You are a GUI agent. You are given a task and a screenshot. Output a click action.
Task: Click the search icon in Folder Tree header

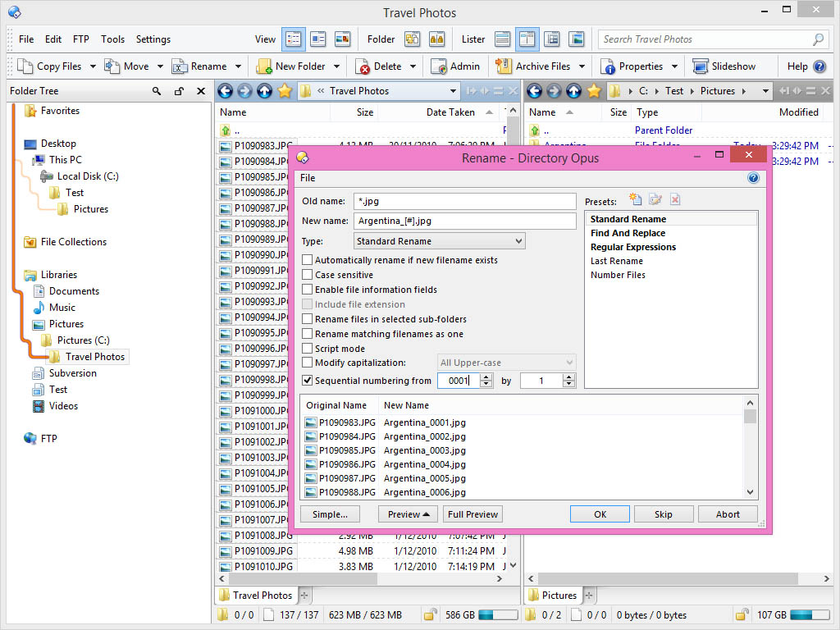[157, 92]
